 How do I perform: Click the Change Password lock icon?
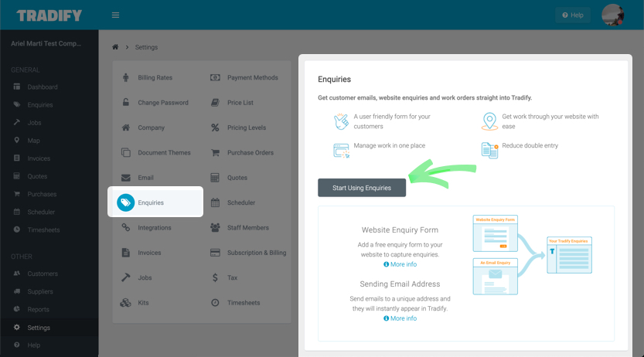tap(126, 102)
